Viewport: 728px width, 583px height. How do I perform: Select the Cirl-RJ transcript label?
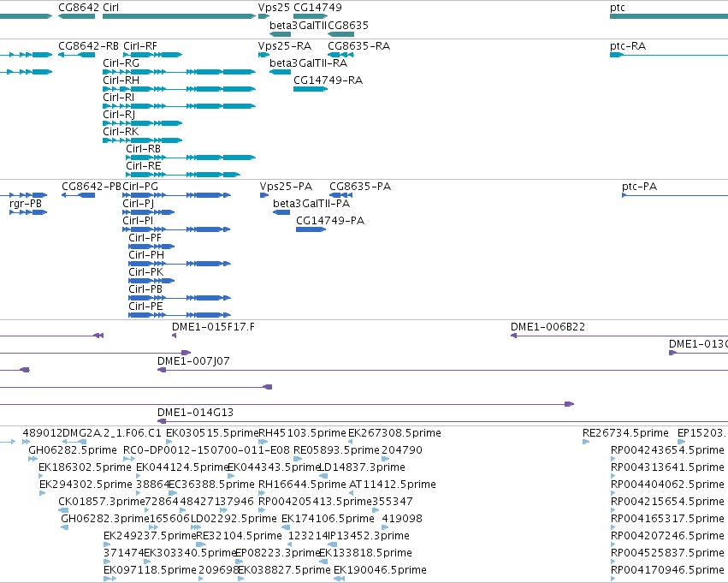pos(119,115)
